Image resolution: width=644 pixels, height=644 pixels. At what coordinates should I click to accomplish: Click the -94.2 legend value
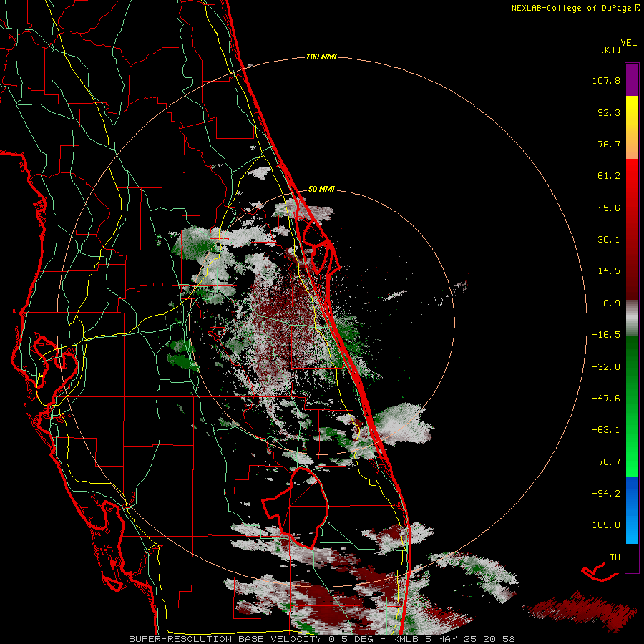(x=606, y=494)
